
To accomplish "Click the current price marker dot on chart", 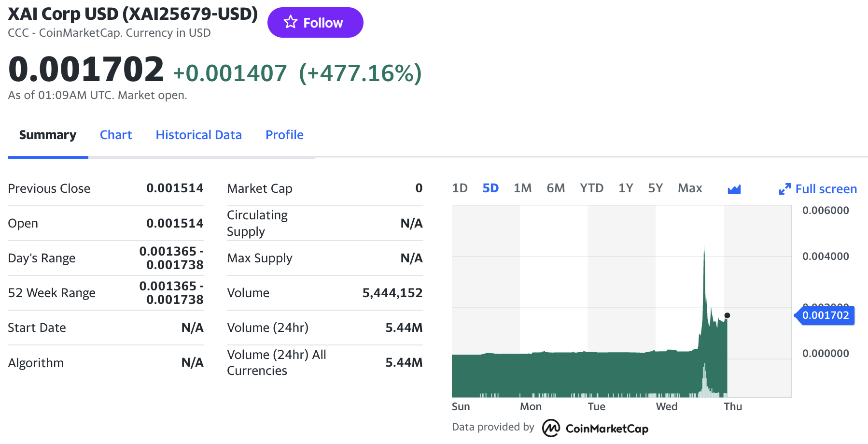I will 727,315.
